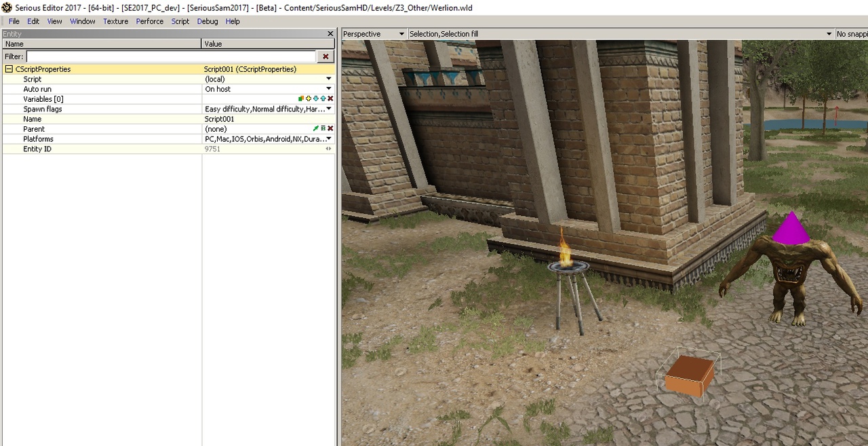Collapse the CScriptProperties tree node
The width and height of the screenshot is (868, 446).
(9, 69)
